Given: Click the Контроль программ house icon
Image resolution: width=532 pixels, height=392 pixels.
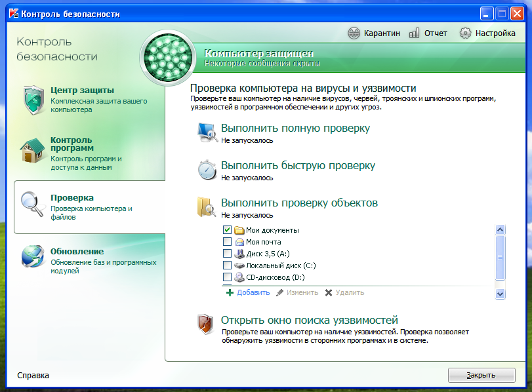Looking at the screenshot, I should [32, 151].
